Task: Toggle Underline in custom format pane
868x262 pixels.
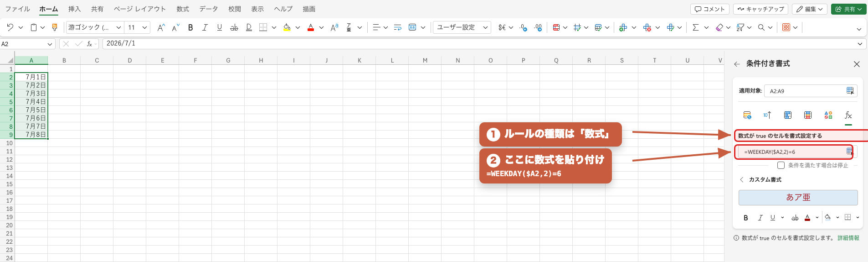Action: click(x=773, y=218)
